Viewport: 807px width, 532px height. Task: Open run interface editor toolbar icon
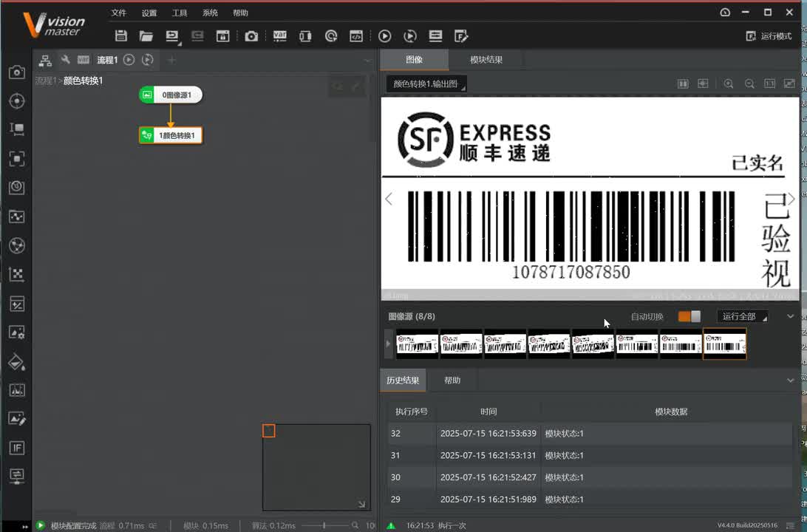point(435,36)
